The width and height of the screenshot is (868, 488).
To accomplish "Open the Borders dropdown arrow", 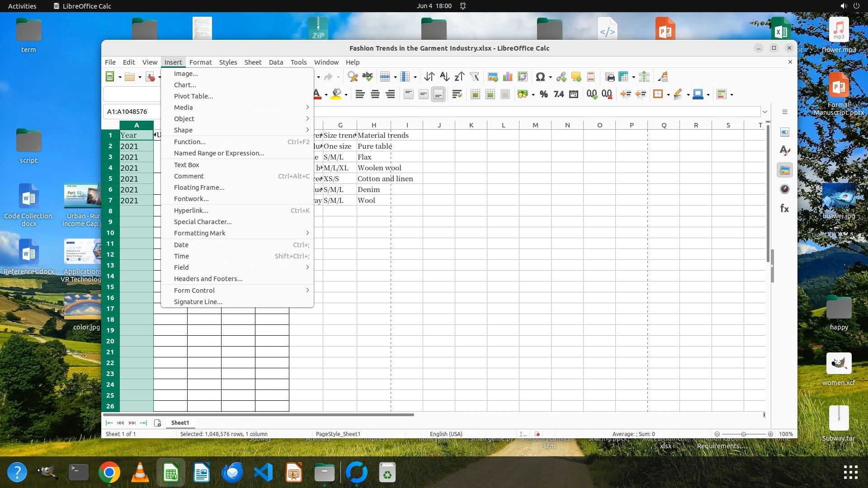I will (x=668, y=95).
